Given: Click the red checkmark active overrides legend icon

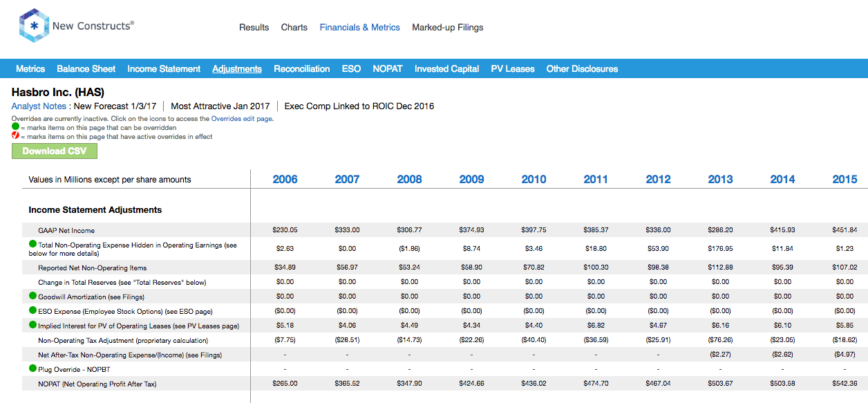Looking at the screenshot, I should (15, 136).
